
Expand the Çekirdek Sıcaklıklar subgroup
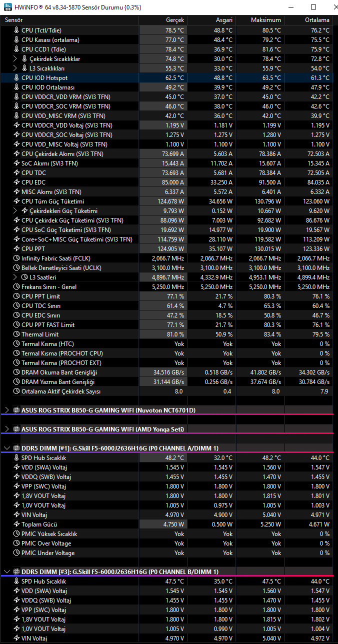tap(15, 58)
